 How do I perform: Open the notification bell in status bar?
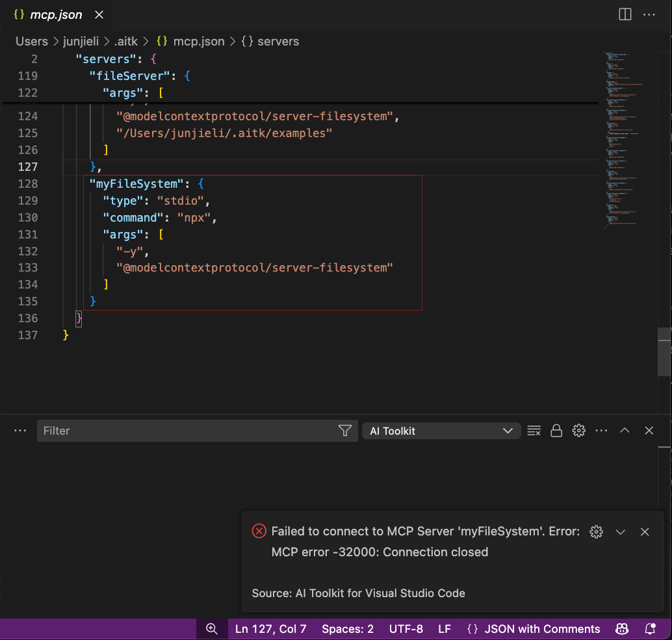pyautogui.click(x=649, y=628)
